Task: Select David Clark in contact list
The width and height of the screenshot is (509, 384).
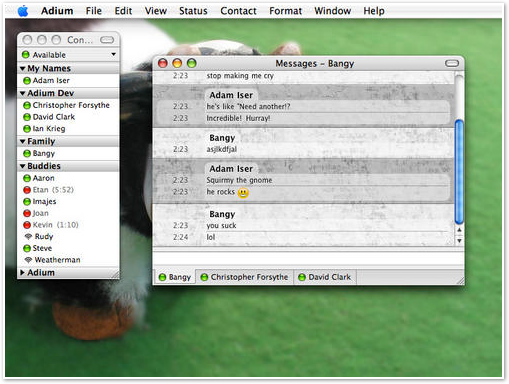Action: coord(68,117)
